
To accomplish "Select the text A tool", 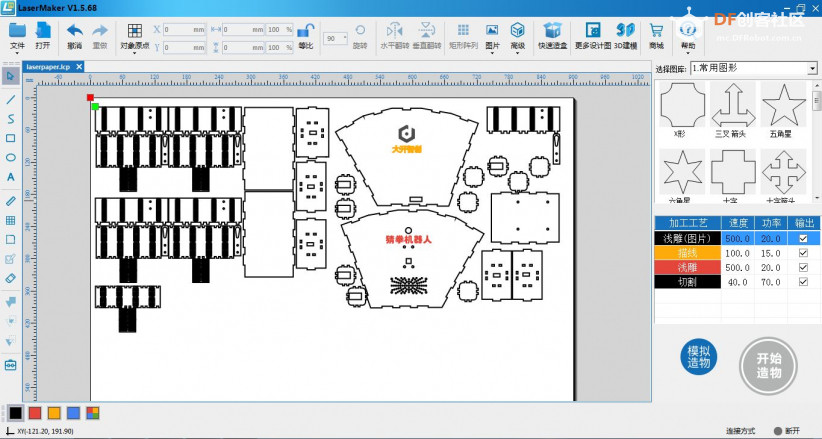I will tap(10, 177).
